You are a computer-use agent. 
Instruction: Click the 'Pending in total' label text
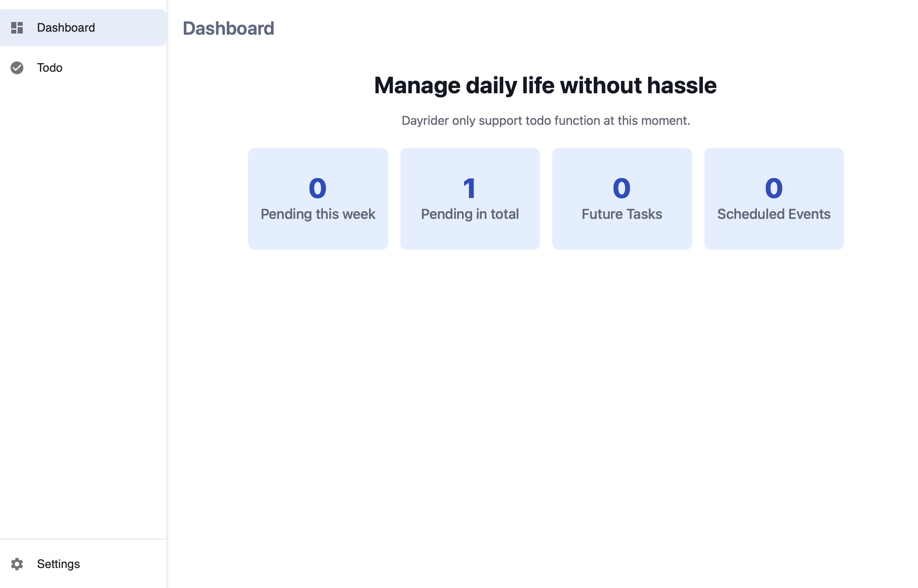[470, 214]
